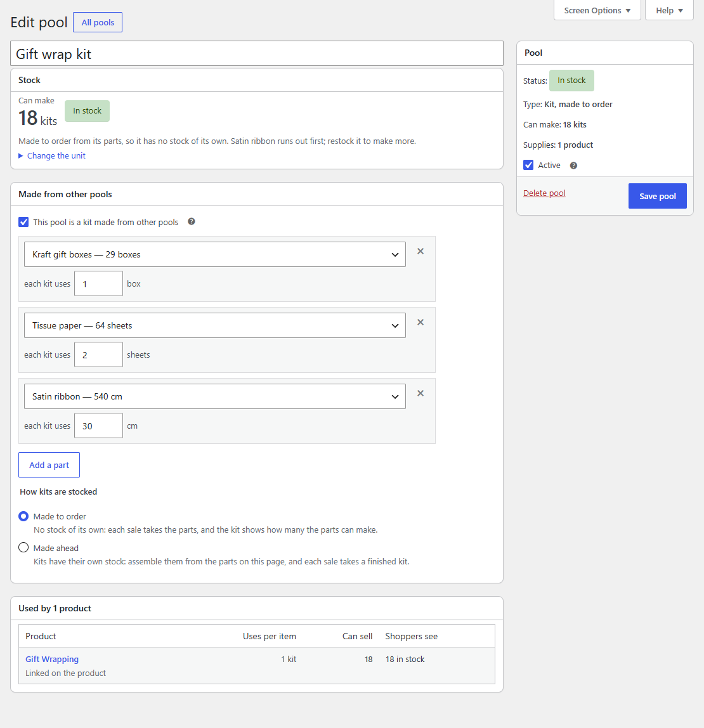Click the 'Supplies: 1 product' line

(x=558, y=145)
